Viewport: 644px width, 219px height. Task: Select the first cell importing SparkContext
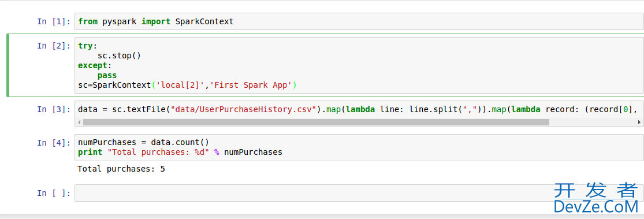(359, 21)
